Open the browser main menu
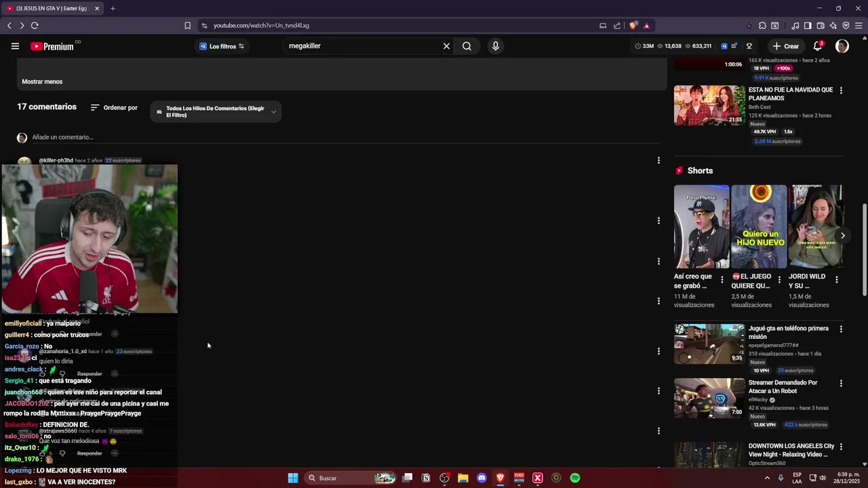 point(859,25)
